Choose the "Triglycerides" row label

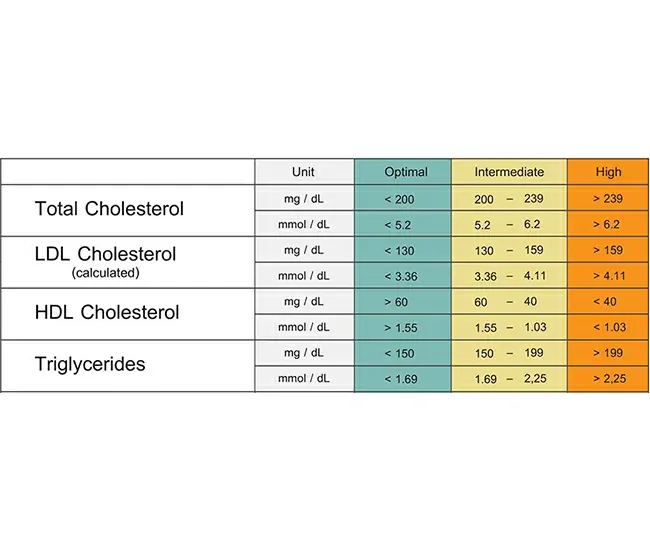click(x=90, y=364)
